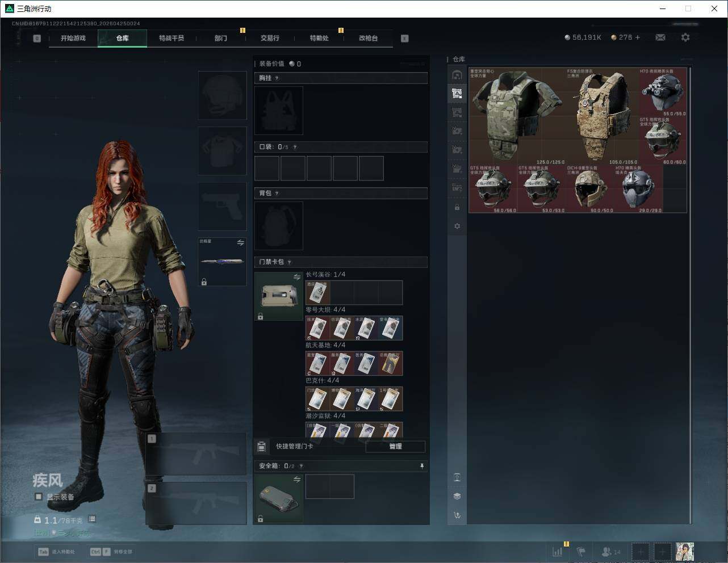The width and height of the screenshot is (728, 563).
Task: Click the empty pistol equipment slot
Action: 223,207
